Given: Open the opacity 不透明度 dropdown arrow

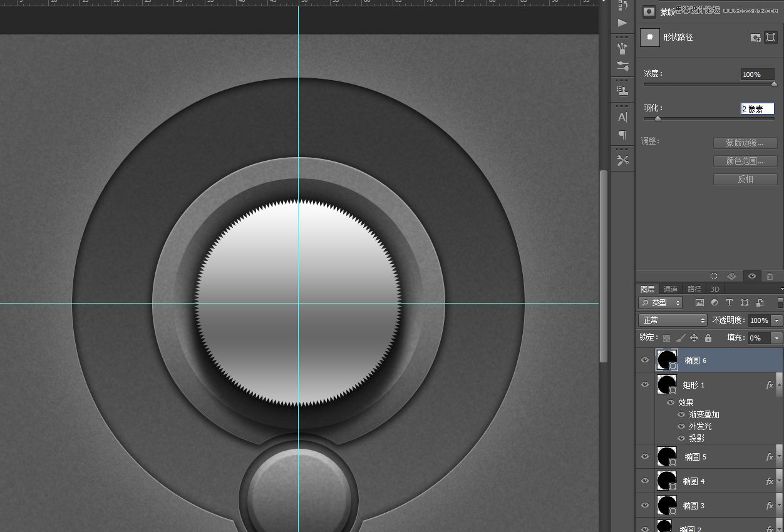Looking at the screenshot, I should pos(777,320).
